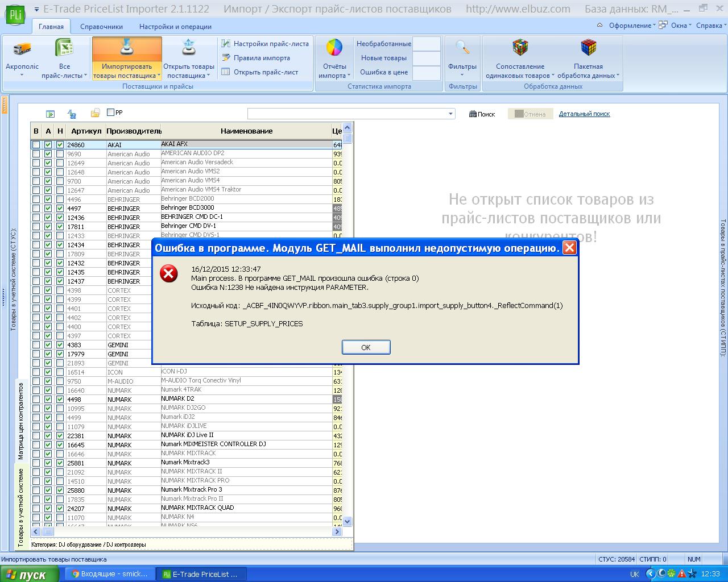Open the Справка dropdown menu

point(711,26)
